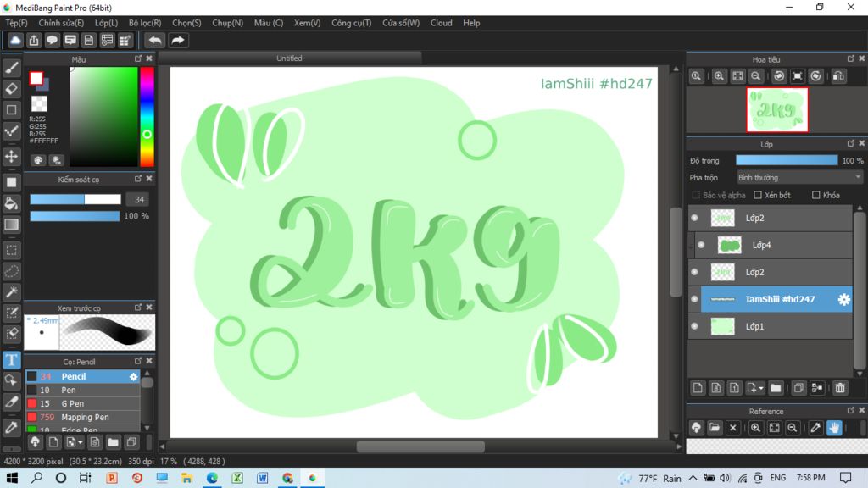Open the Cloud menu

tap(441, 23)
